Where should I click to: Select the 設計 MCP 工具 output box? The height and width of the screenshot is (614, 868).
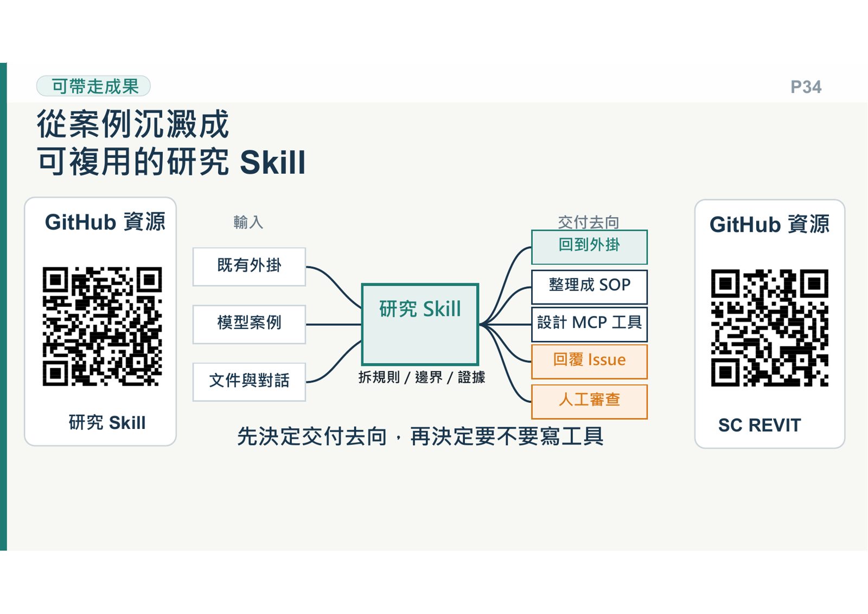point(589,325)
